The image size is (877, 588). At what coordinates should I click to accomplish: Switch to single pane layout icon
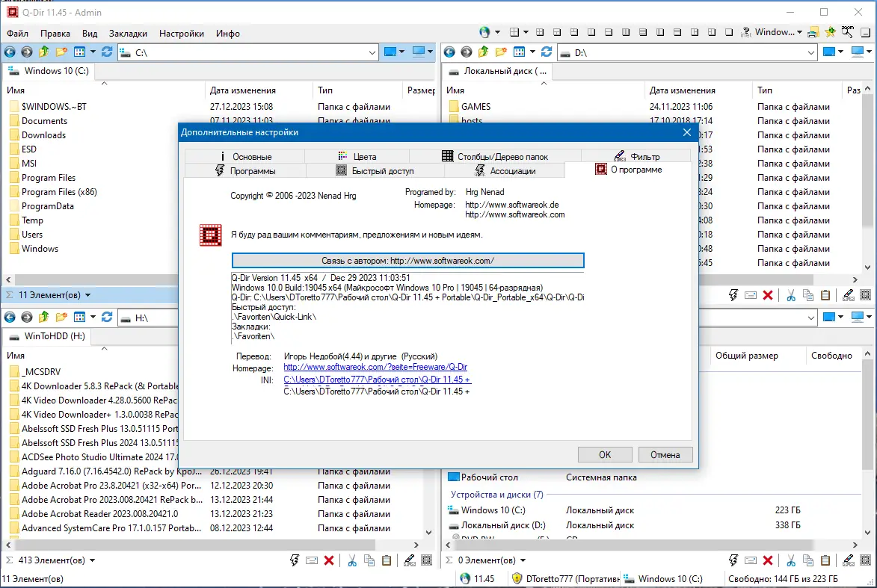729,32
